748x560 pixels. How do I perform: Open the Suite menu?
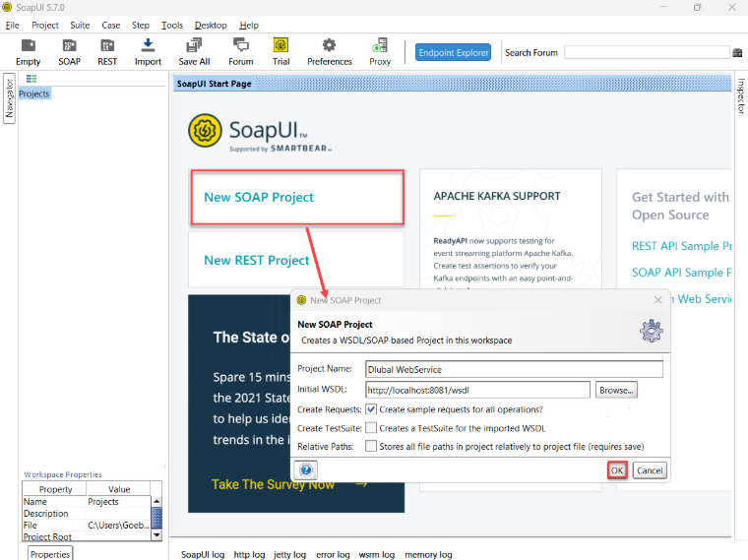point(80,25)
